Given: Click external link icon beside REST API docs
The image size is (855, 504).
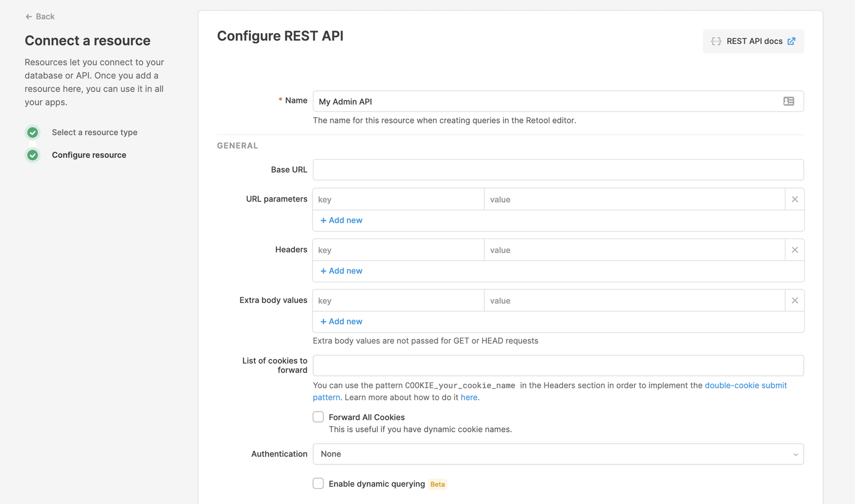Looking at the screenshot, I should [x=791, y=41].
